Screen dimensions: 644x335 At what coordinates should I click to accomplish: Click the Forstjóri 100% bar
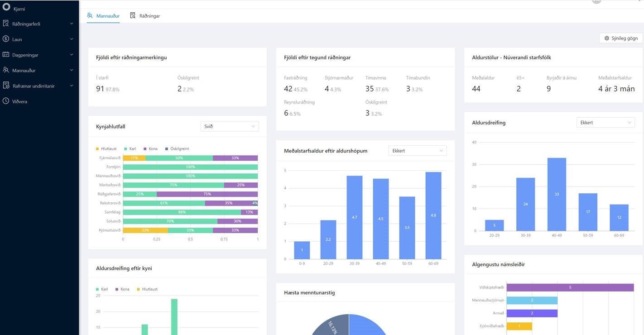(190, 167)
